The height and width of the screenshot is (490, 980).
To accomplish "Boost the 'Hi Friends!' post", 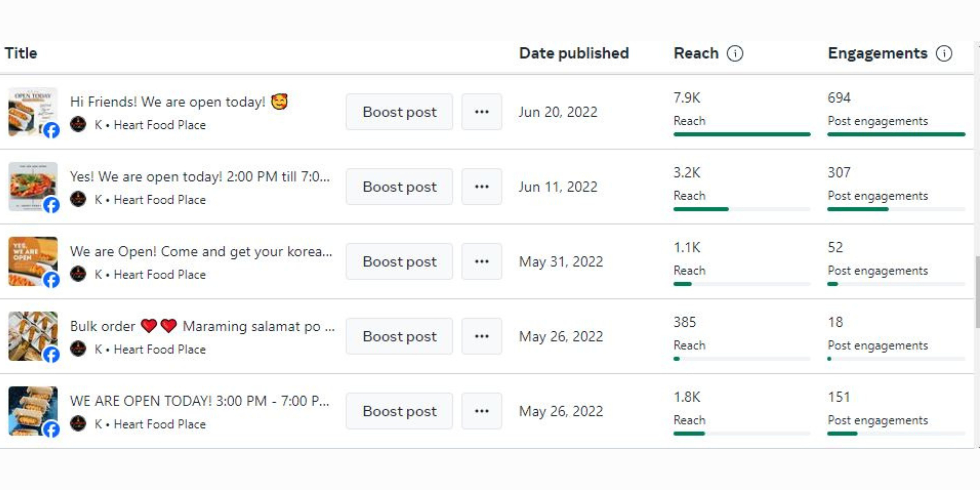I will point(399,112).
